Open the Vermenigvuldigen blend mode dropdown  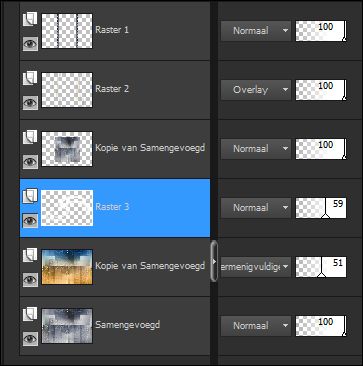coord(256,267)
